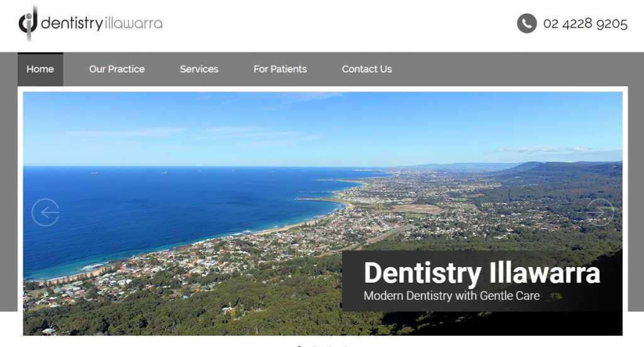This screenshot has width=644, height=347.
Task: Go to the Contact Us page
Action: tap(367, 69)
